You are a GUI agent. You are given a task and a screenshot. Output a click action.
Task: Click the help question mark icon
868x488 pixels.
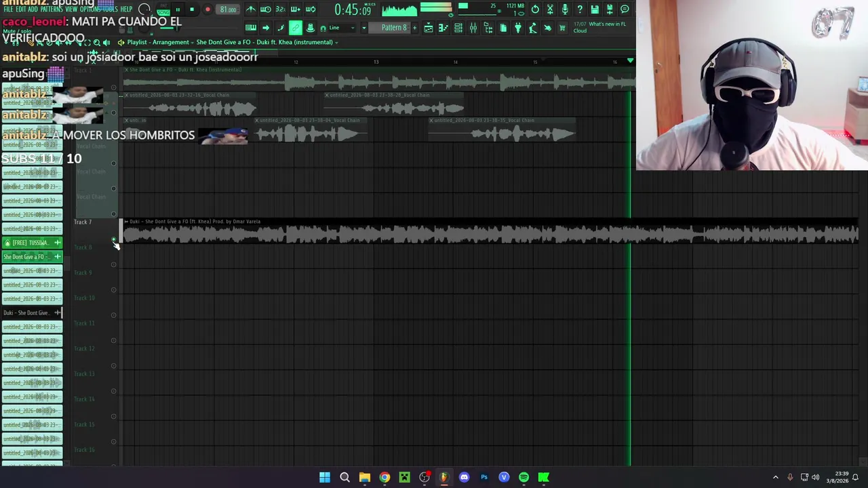[x=580, y=9]
